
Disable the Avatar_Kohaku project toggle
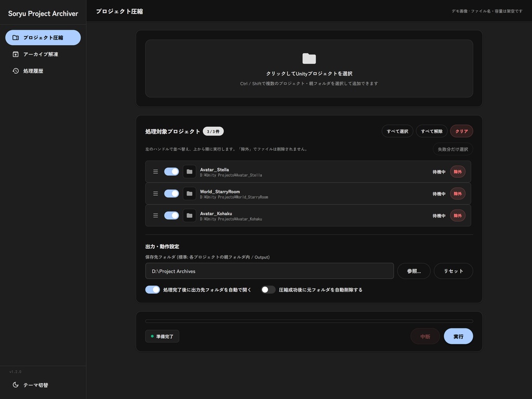coord(171,216)
